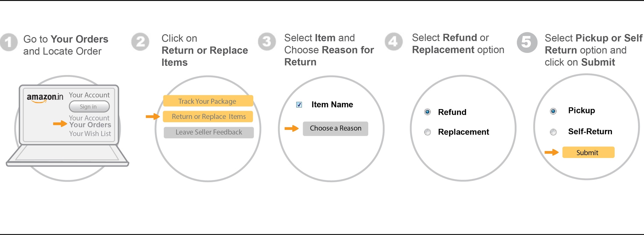Click Return or Replace Items button
This screenshot has width=644, height=235.
(x=208, y=117)
